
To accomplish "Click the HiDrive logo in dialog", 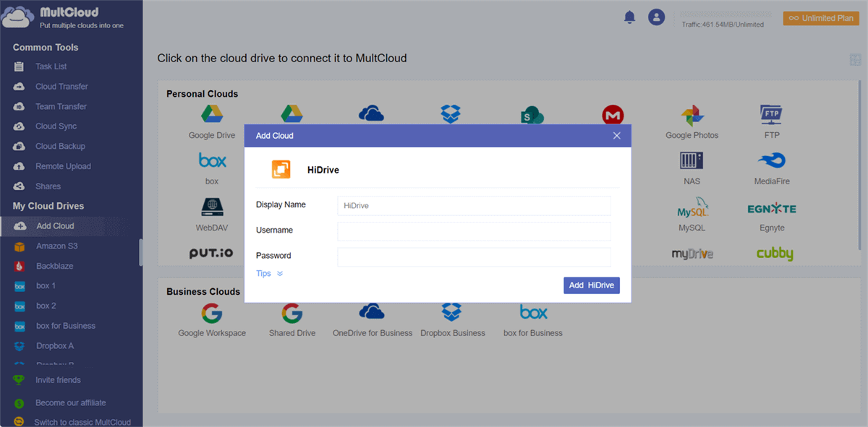I will (x=281, y=170).
